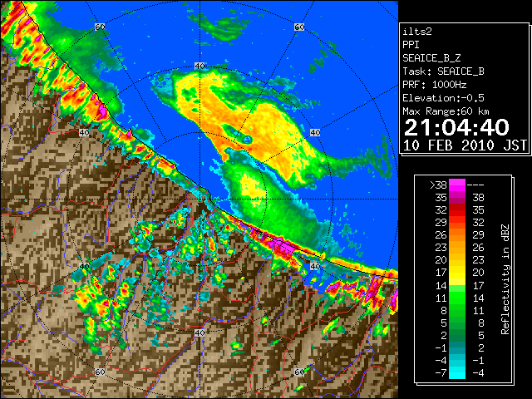This screenshot has height=399, width=532.
Task: Click the 'Reflectivity in dBZ' legend title
Action: tap(505, 279)
